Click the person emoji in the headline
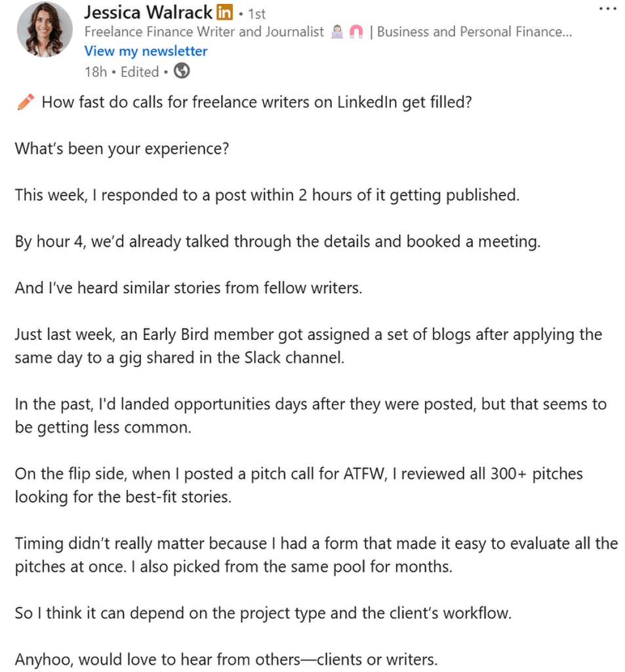This screenshot has width=625, height=672. pos(337,31)
